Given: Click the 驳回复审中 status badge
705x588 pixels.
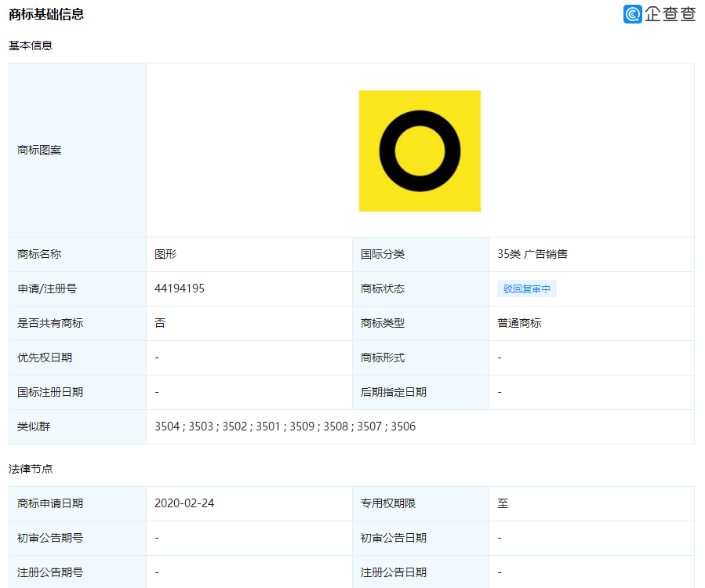Looking at the screenshot, I should pyautogui.click(x=526, y=289).
